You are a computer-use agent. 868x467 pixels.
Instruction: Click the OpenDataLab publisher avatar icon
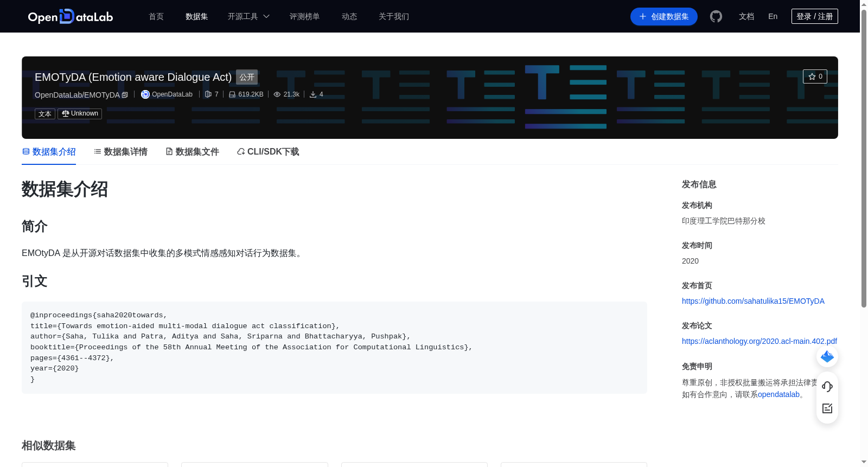[145, 94]
